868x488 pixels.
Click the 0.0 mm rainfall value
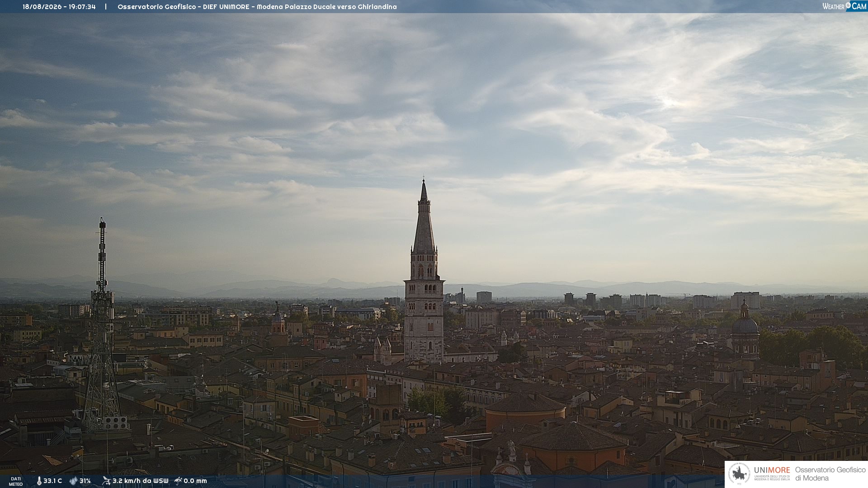click(195, 481)
